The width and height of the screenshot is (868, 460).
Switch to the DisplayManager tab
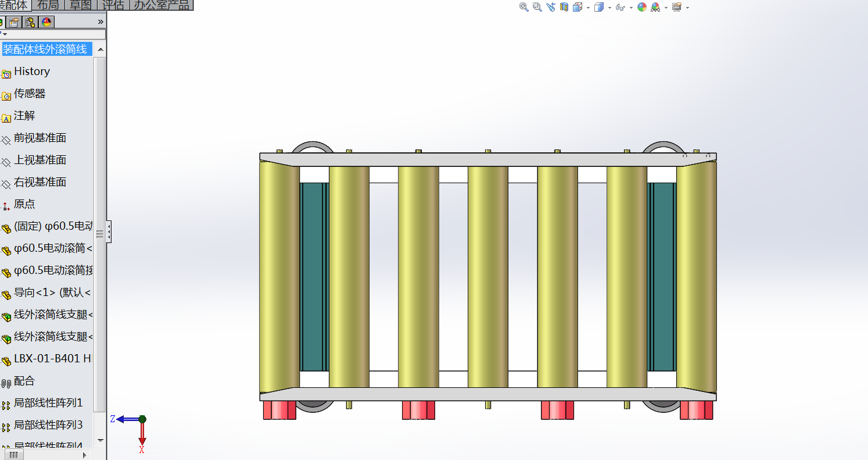click(46, 22)
